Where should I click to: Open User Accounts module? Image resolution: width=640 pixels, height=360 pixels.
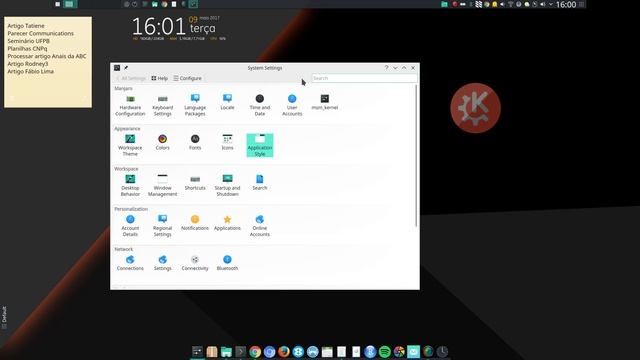(x=292, y=105)
